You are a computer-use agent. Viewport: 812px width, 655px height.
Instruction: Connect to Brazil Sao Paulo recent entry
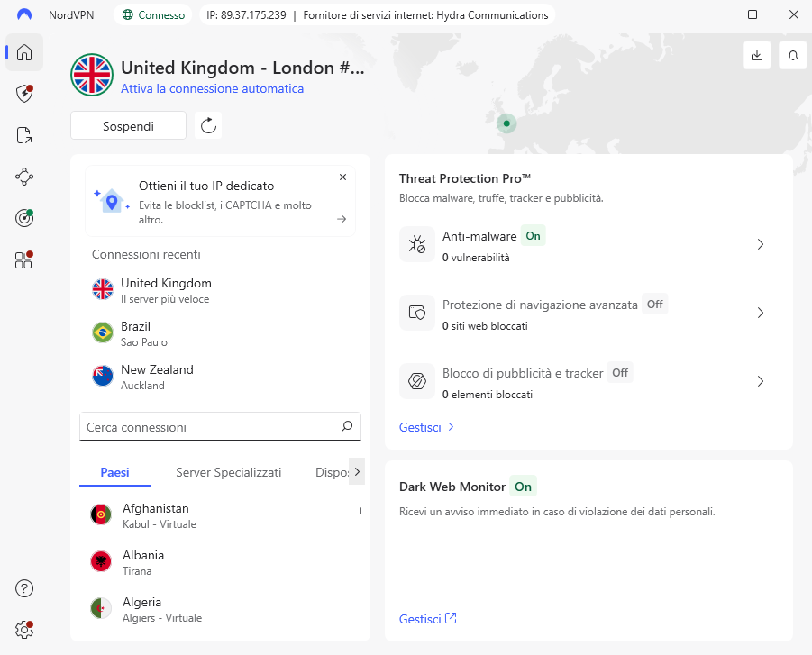[x=220, y=333]
